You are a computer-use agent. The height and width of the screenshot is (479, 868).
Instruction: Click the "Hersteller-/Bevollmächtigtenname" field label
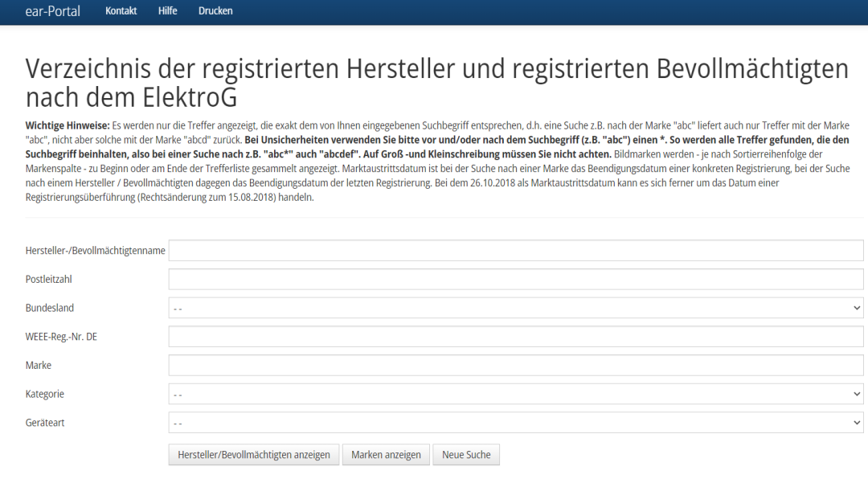click(x=95, y=250)
